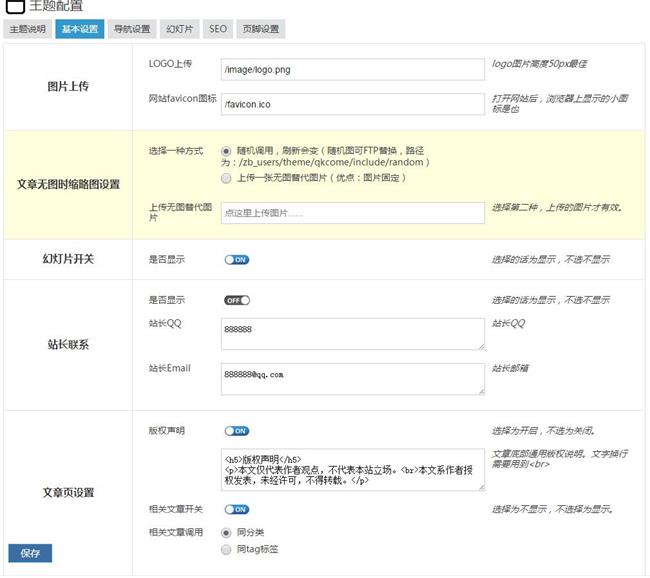Click the 选择为开启，不选为关闭 hint text
This screenshot has height=578, width=650.
(544, 431)
